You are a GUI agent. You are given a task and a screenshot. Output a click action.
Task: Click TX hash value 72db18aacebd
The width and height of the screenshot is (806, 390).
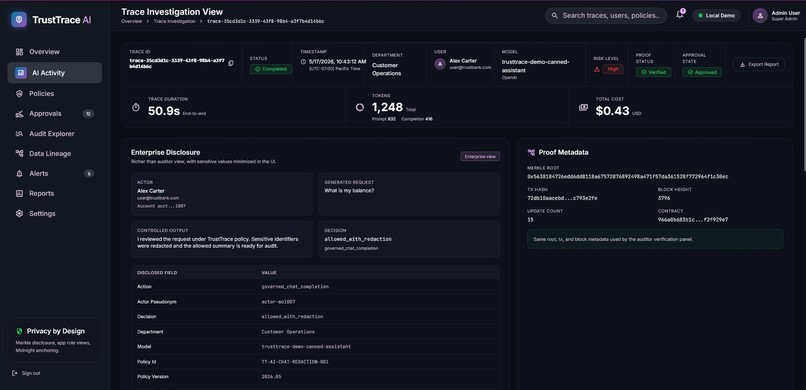562,198
